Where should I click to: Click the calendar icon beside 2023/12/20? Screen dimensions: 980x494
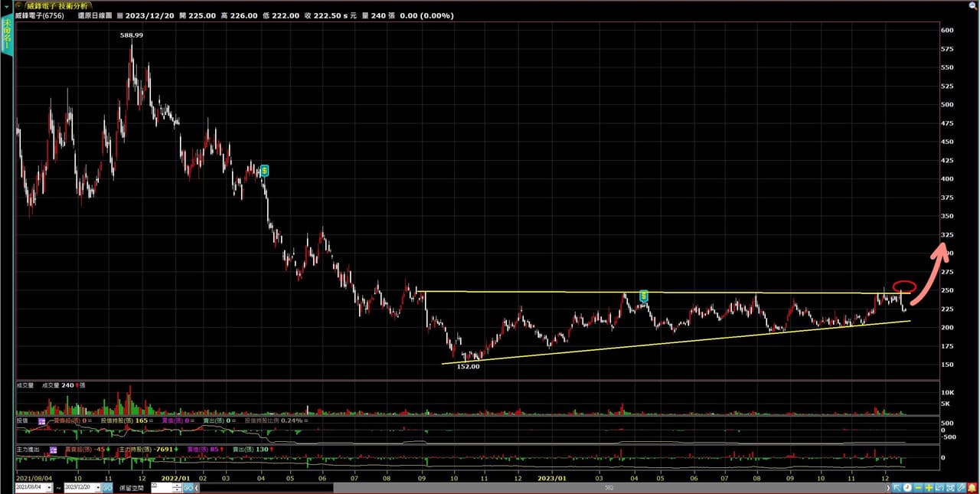tap(120, 15)
